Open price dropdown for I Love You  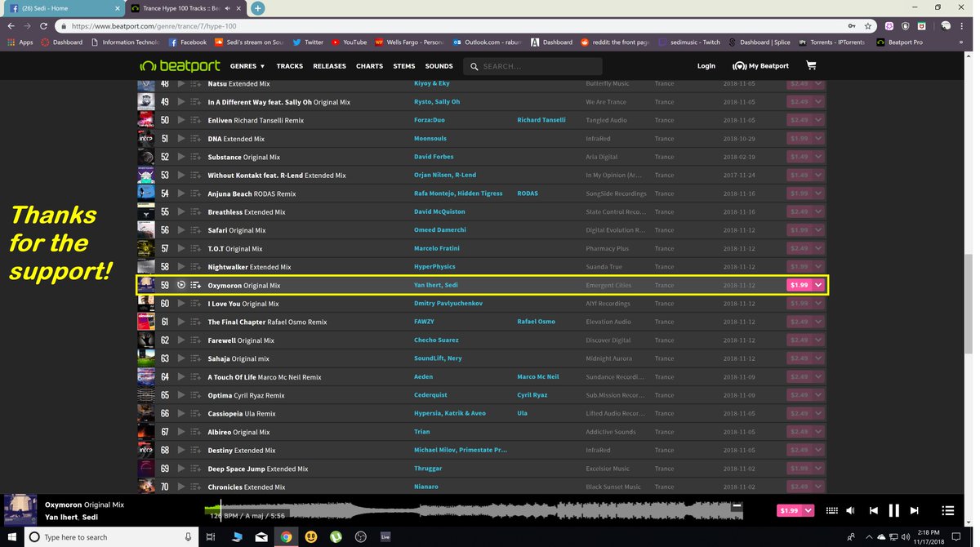click(x=819, y=304)
